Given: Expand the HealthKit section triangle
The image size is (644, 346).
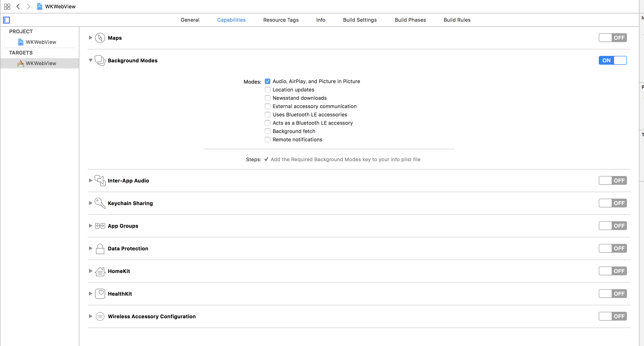Looking at the screenshot, I should click(90, 294).
